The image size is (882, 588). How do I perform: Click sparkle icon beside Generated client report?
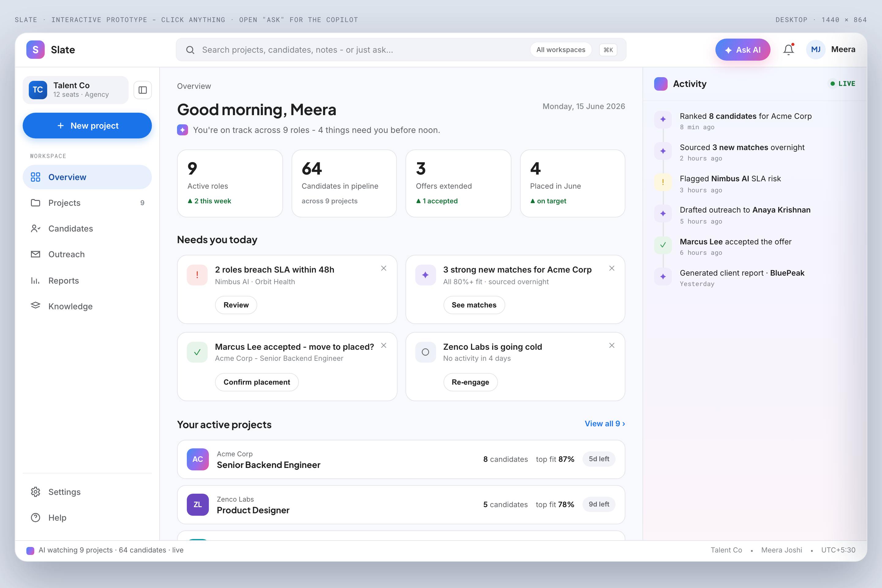click(663, 276)
